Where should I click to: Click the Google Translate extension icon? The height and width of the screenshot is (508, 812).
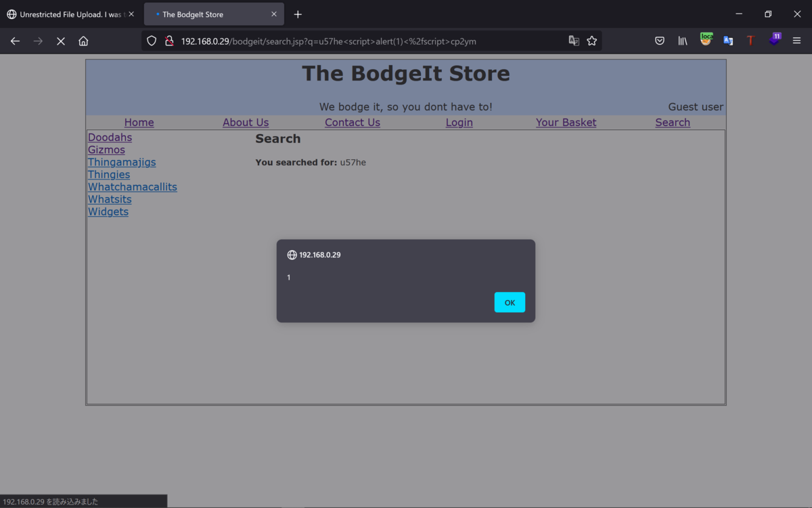728,41
